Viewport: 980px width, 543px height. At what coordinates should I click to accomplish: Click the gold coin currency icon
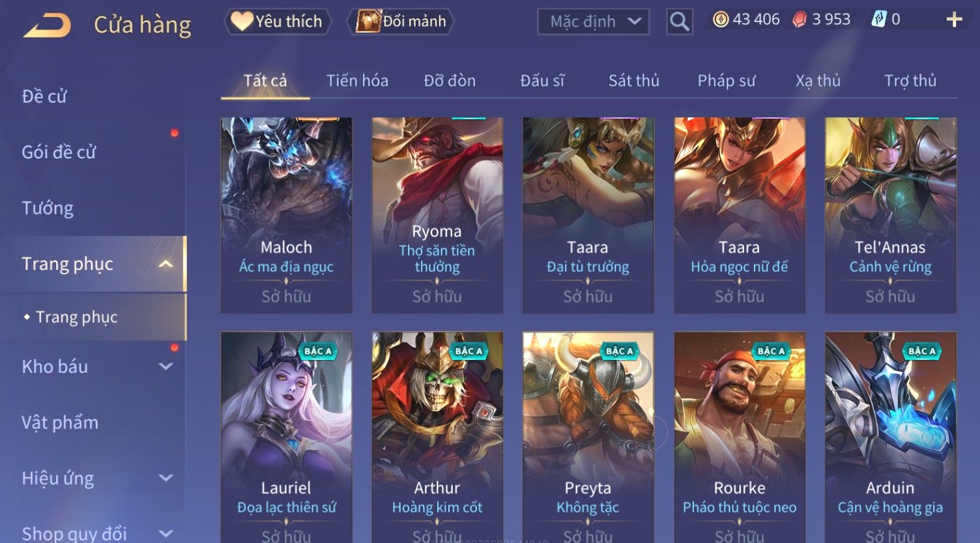[x=721, y=20]
